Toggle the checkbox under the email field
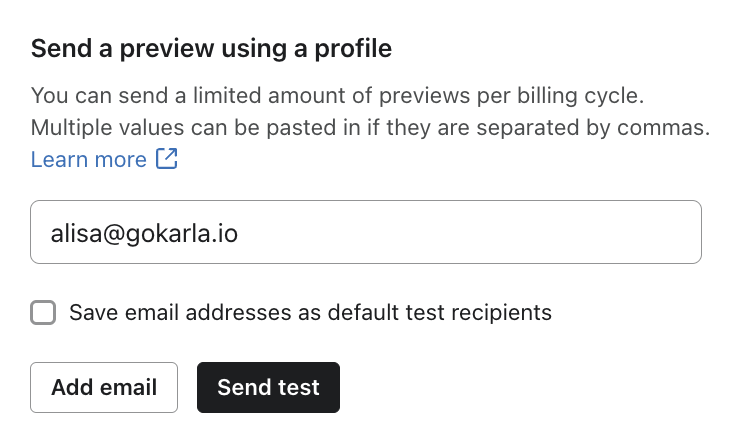736x448 pixels. click(43, 313)
